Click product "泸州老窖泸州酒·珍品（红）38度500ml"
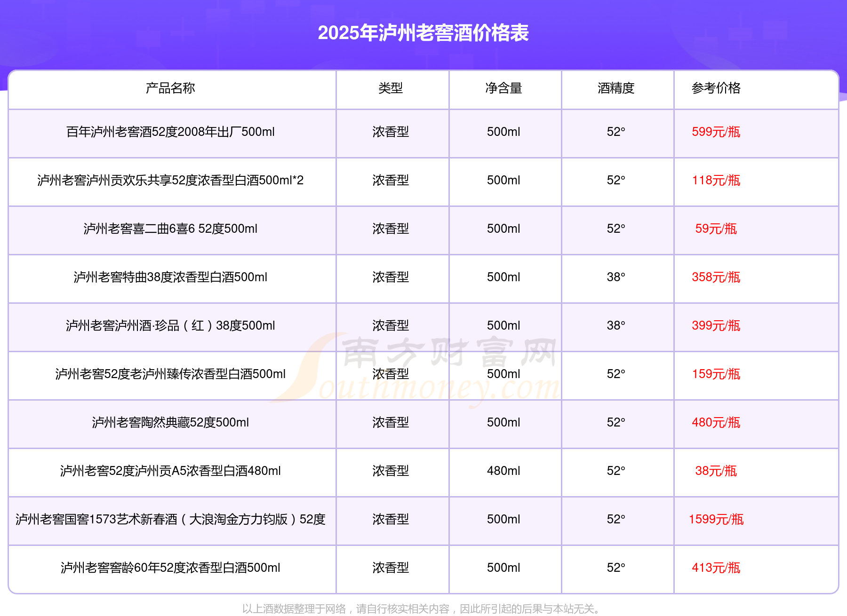 (x=170, y=325)
